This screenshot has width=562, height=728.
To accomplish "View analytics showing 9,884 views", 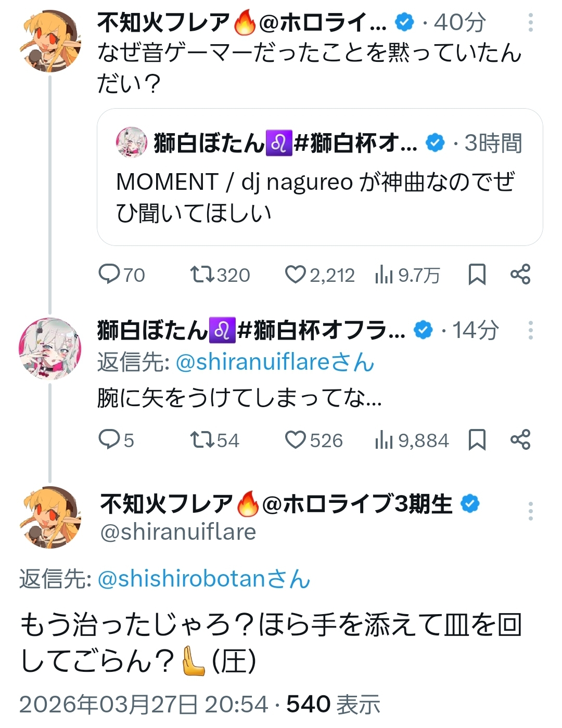I will (x=384, y=440).
